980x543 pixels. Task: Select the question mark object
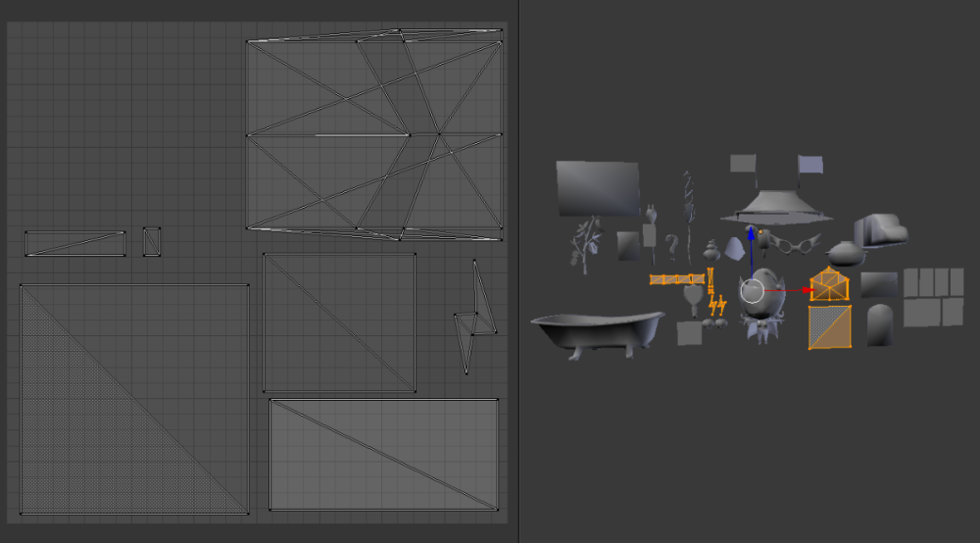[x=671, y=247]
